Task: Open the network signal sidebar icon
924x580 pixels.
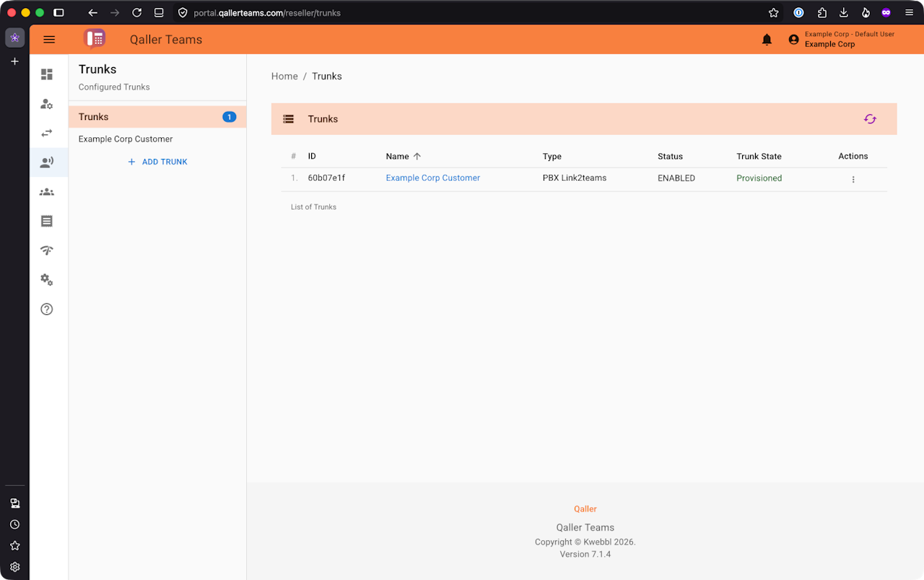Action: [x=47, y=251]
